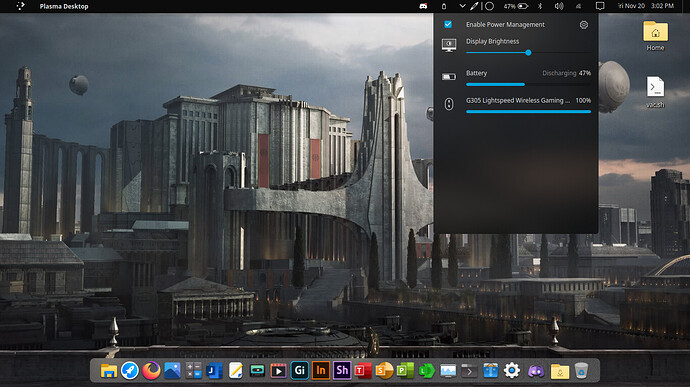The height and width of the screenshot is (387, 690).
Task: Click the Discharging status text
Action: [x=559, y=73]
